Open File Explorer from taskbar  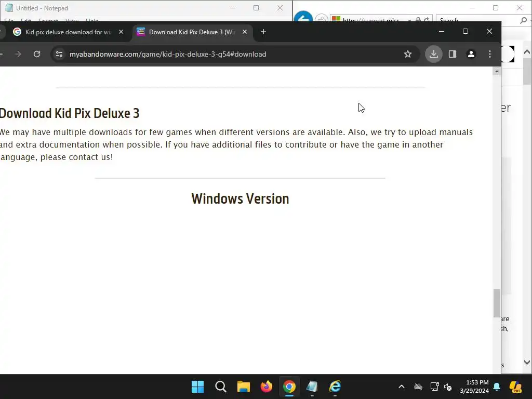coord(243,387)
